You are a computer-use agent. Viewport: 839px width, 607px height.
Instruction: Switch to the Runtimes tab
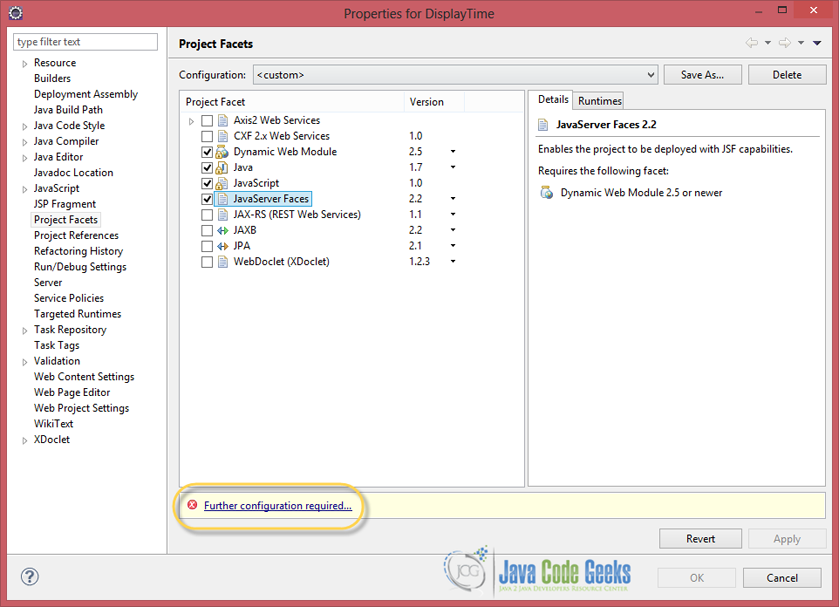(x=599, y=101)
